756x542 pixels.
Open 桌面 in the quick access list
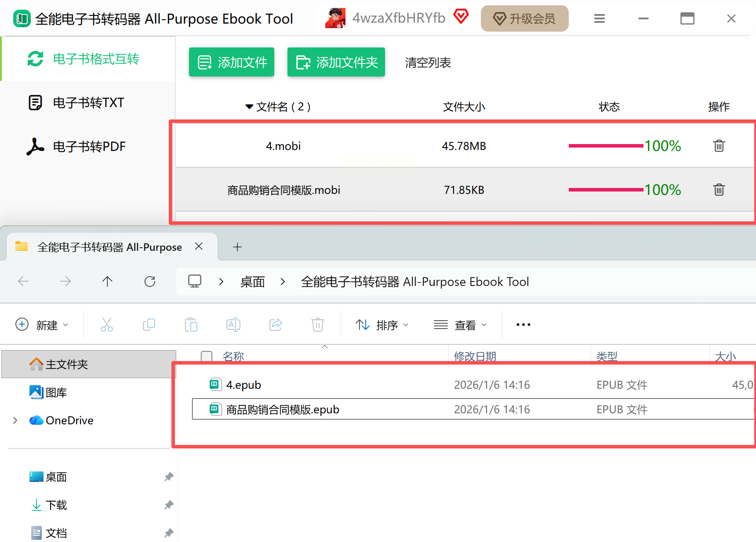click(x=57, y=477)
